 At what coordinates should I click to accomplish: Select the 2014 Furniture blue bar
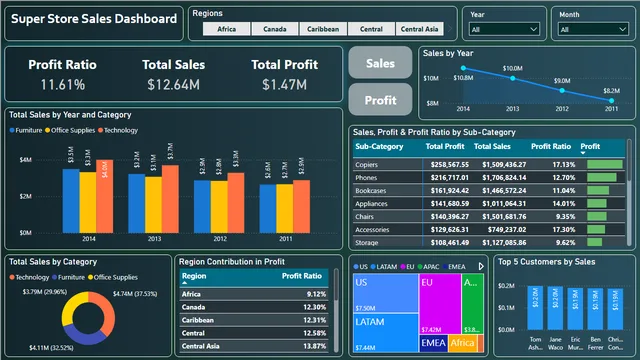pos(71,201)
